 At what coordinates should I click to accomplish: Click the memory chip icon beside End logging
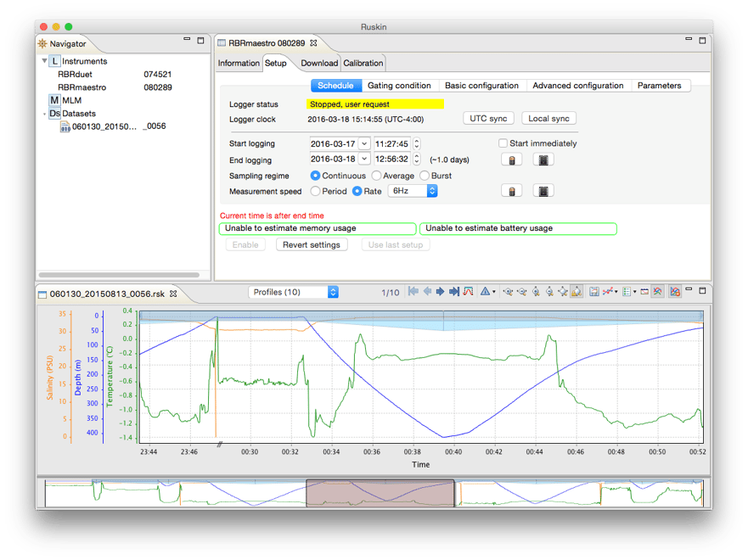point(543,160)
